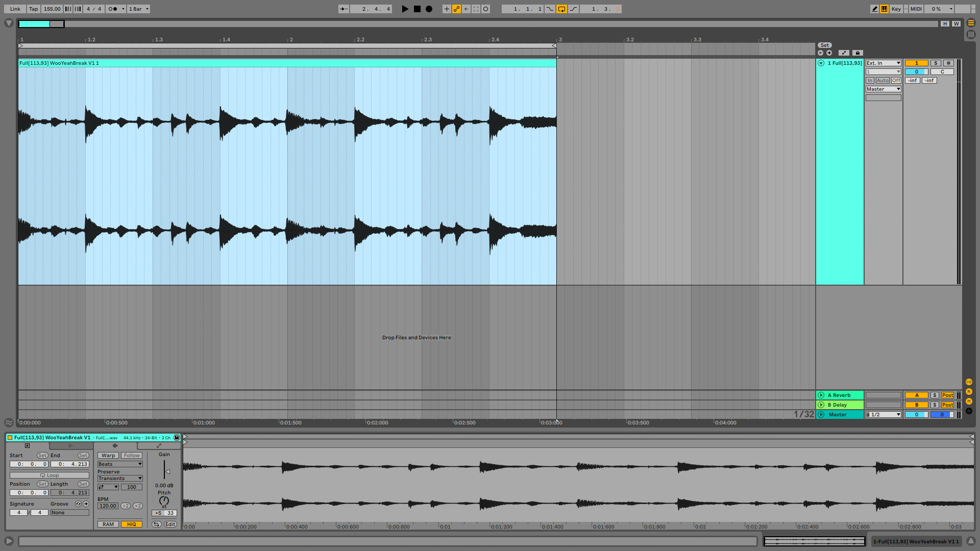Collapse track 1 with its disclosure triangle
Screen dimensions: 980x551
coord(821,63)
